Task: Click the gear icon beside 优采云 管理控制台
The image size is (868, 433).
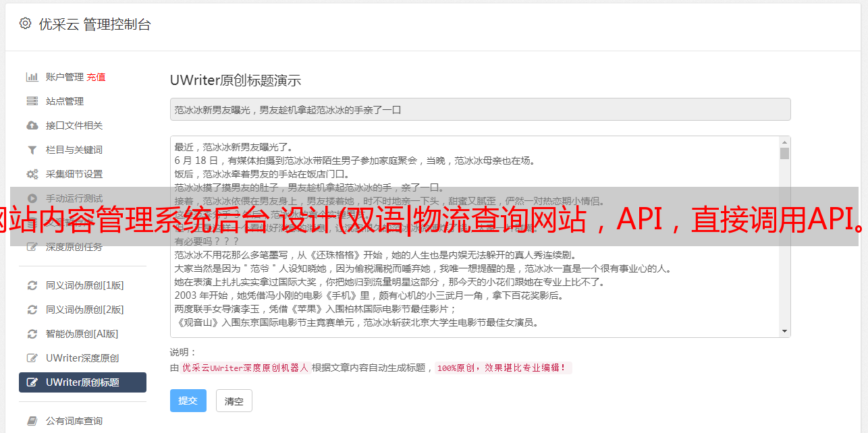Action: [x=26, y=24]
